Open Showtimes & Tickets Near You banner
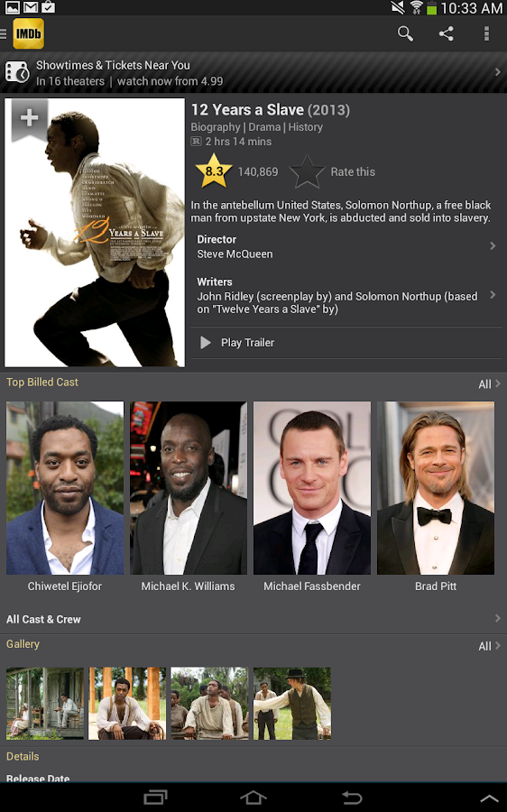The height and width of the screenshot is (812, 507). point(253,73)
